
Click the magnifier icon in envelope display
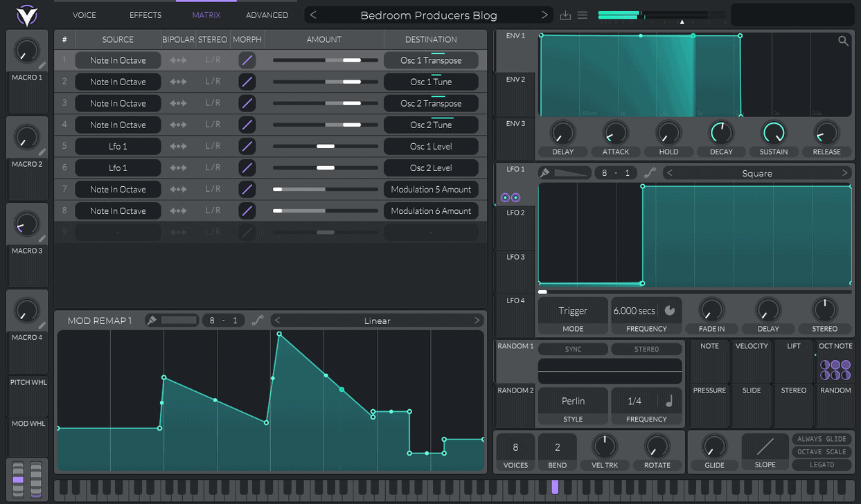pos(843,41)
